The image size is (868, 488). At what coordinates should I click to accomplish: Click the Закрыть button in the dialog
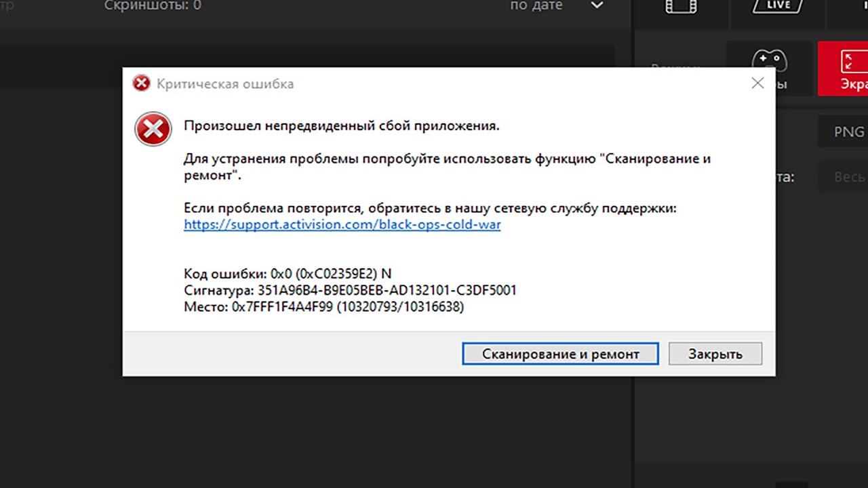tap(715, 354)
